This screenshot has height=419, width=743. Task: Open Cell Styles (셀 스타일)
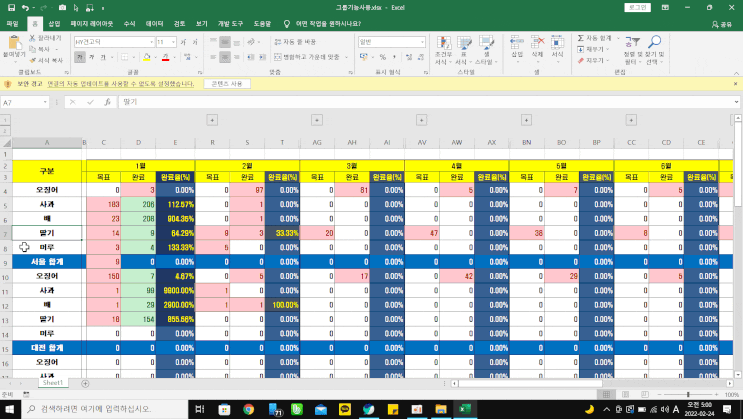pyautogui.click(x=486, y=50)
